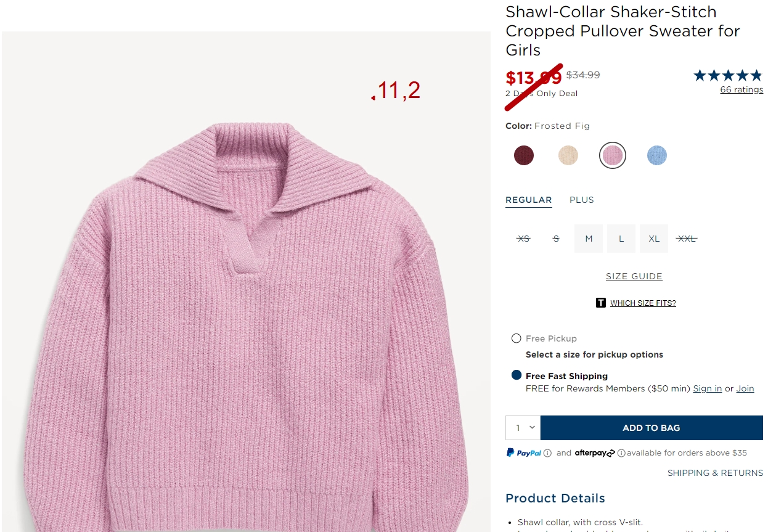
Task: Select size XL
Action: [654, 239]
